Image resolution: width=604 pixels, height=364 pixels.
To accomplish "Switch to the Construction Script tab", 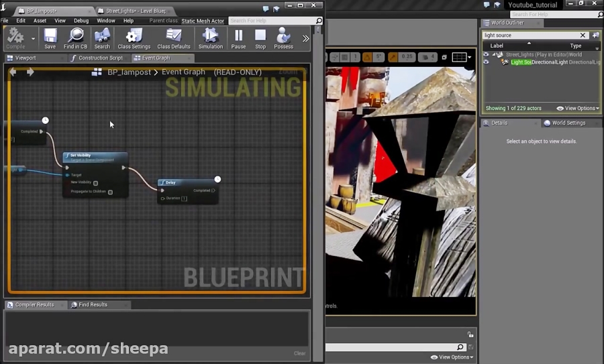I will [x=101, y=58].
